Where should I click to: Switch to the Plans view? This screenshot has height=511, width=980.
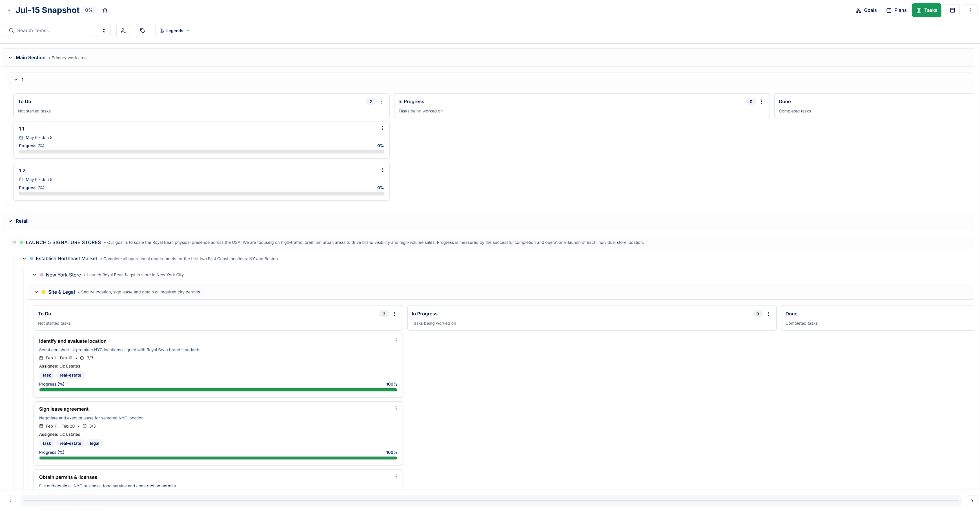[896, 10]
